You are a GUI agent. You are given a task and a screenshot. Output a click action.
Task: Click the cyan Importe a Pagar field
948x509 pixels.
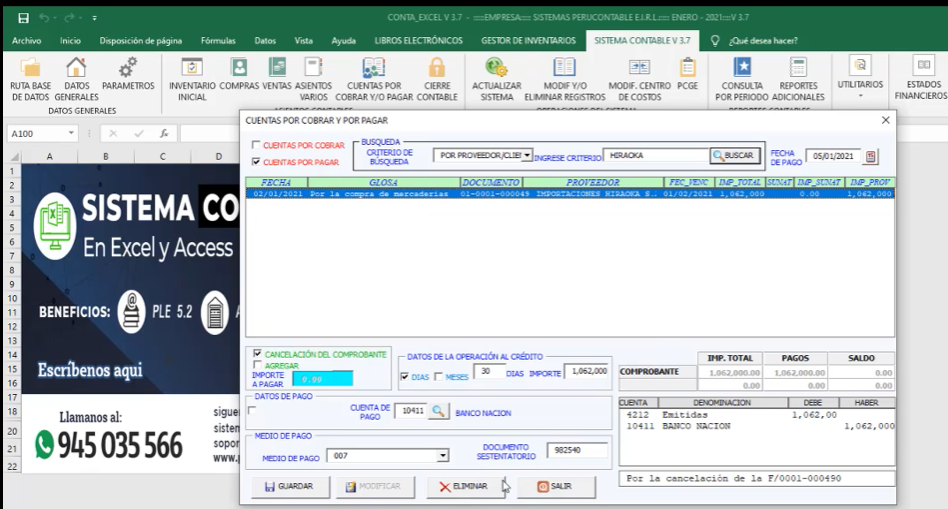point(322,379)
